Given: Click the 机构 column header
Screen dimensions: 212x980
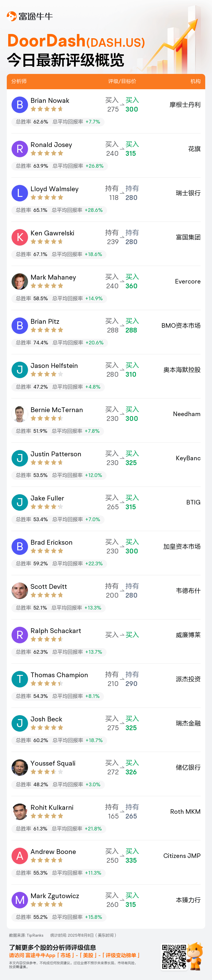Looking at the screenshot, I should 195,81.
